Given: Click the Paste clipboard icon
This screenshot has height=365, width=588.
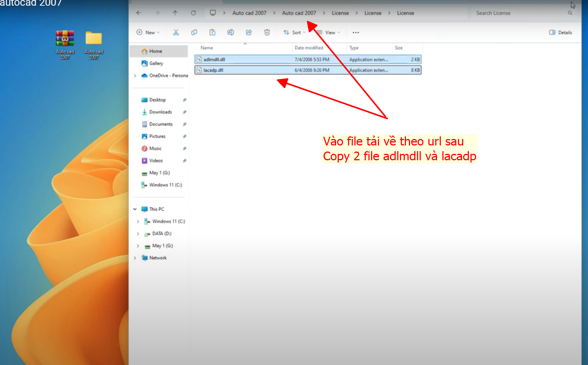Looking at the screenshot, I should tap(212, 32).
